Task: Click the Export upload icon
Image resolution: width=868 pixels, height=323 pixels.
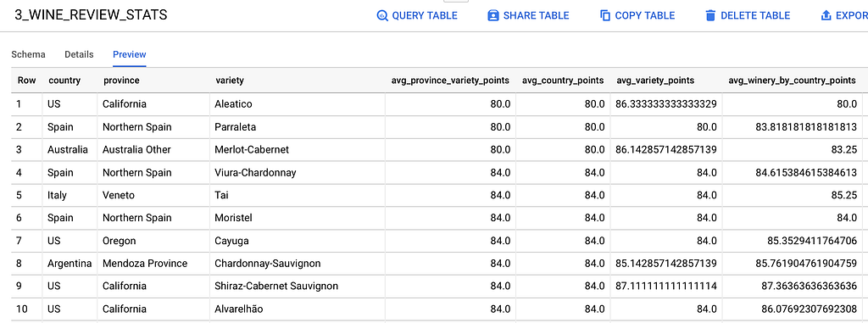Action: pos(826,15)
